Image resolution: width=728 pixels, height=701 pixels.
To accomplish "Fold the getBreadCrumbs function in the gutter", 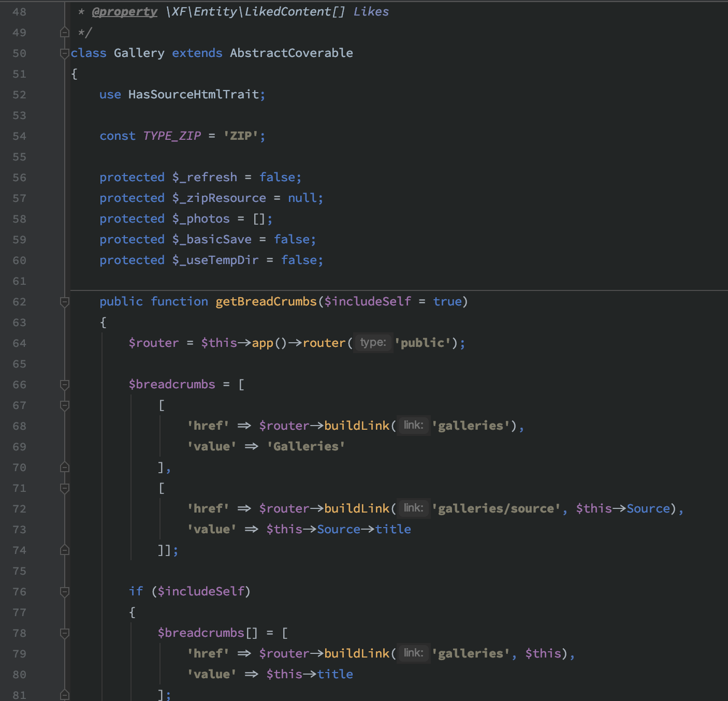I will click(x=65, y=302).
